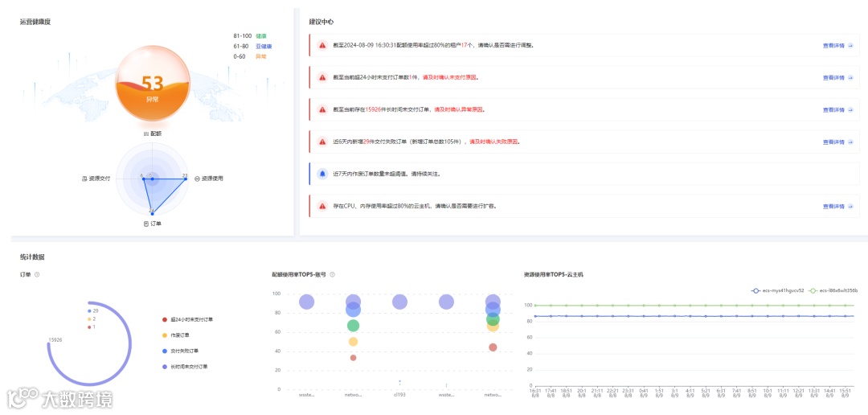Click orange 异常 label in 0-60 legend row
The height and width of the screenshot is (415, 868).
point(260,56)
